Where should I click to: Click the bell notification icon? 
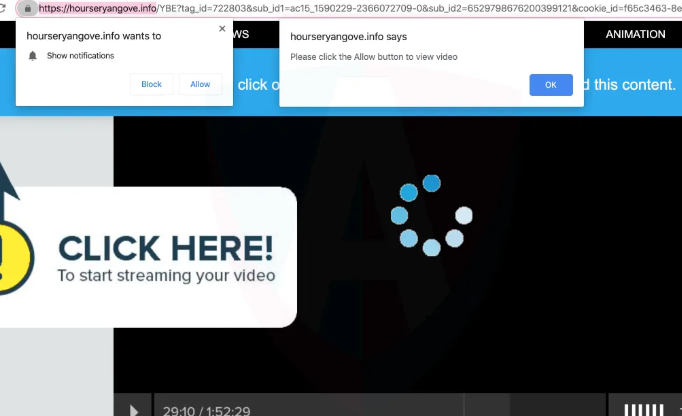click(33, 56)
